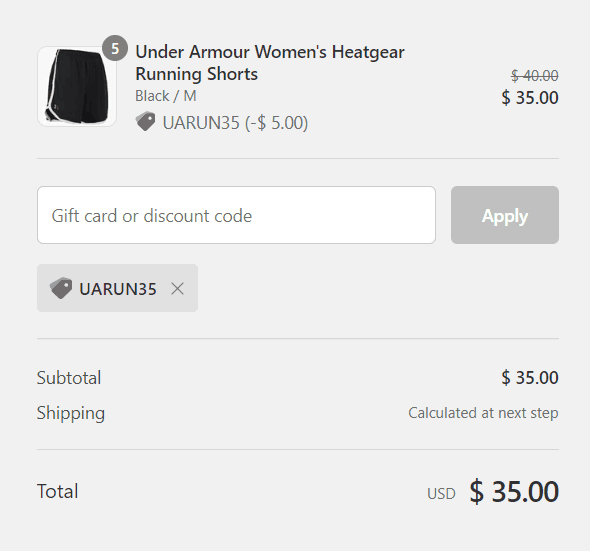The width and height of the screenshot is (590, 551).
Task: Click the Total label
Action: (58, 491)
